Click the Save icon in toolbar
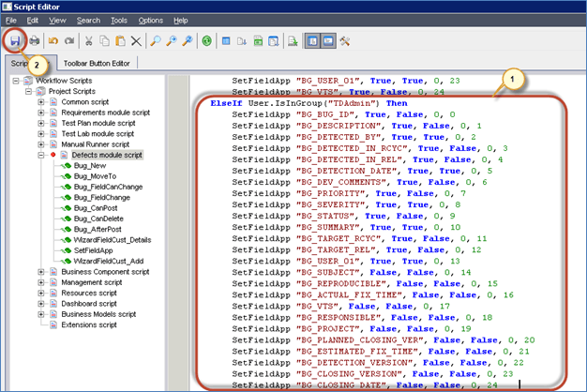This screenshot has width=587, height=392. [x=16, y=41]
